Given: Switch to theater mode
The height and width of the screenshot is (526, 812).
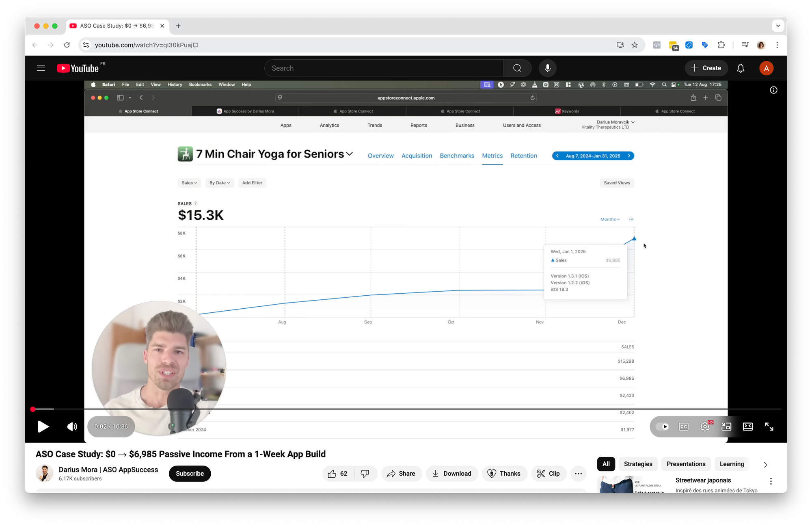Looking at the screenshot, I should pyautogui.click(x=748, y=426).
